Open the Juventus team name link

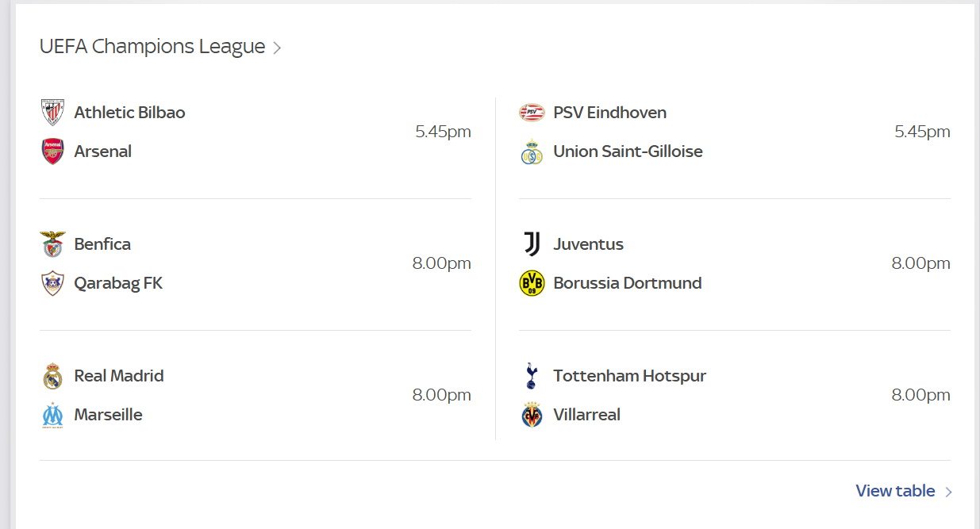(x=588, y=244)
